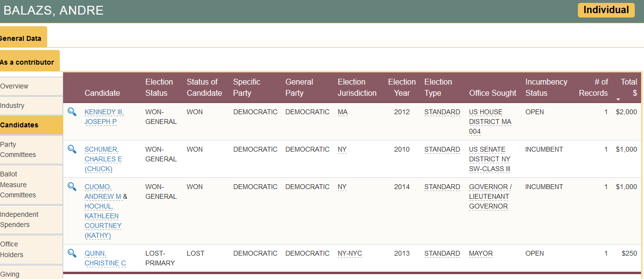
Task: Sort by the Specific Party column header
Action: tap(246, 87)
